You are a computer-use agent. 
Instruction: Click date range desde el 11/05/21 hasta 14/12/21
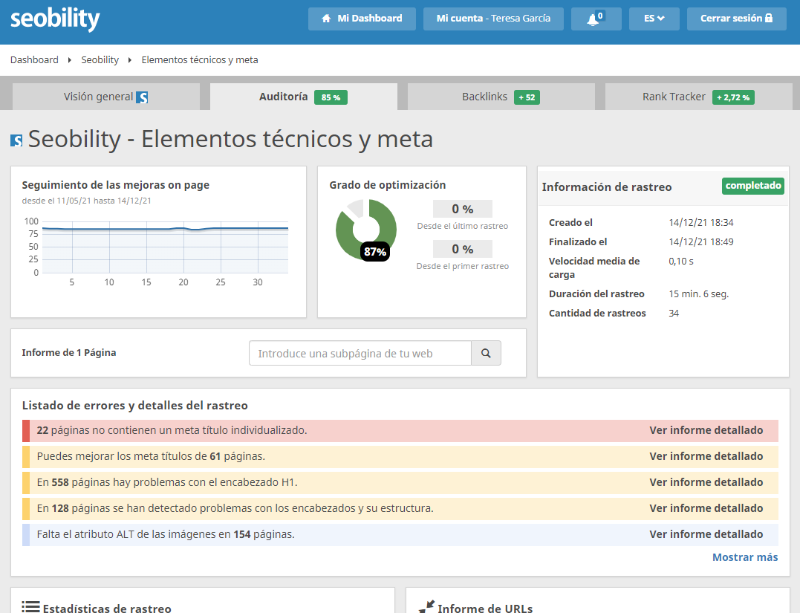(86, 201)
